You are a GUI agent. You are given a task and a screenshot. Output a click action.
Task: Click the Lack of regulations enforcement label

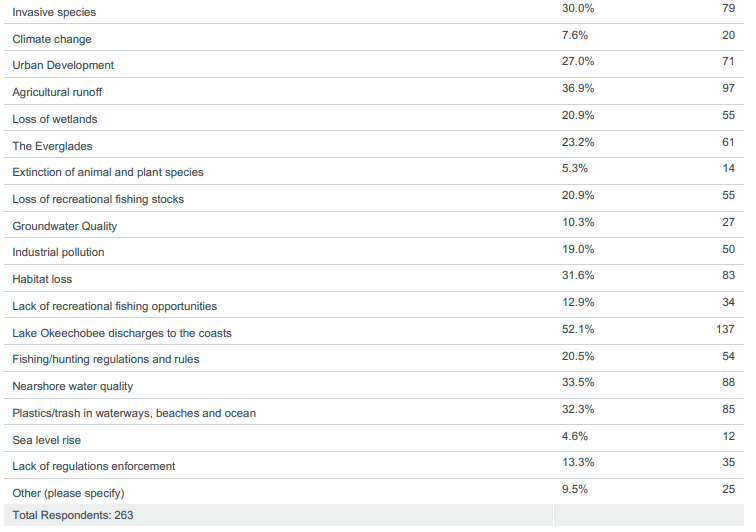click(94, 466)
